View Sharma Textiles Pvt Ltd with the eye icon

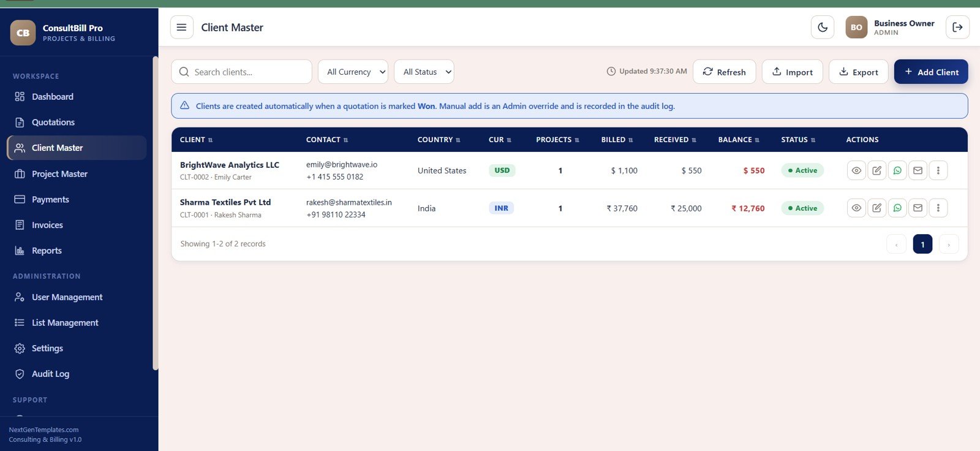point(856,208)
